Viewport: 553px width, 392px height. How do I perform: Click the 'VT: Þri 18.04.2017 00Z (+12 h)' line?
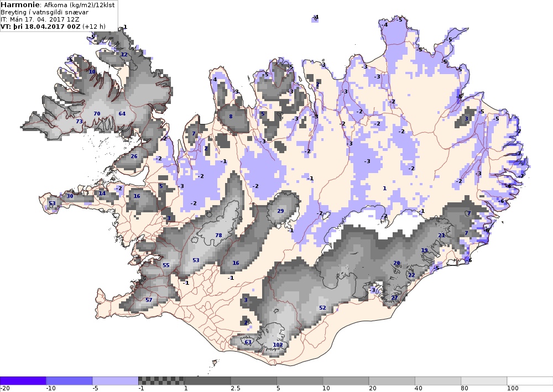point(53,27)
